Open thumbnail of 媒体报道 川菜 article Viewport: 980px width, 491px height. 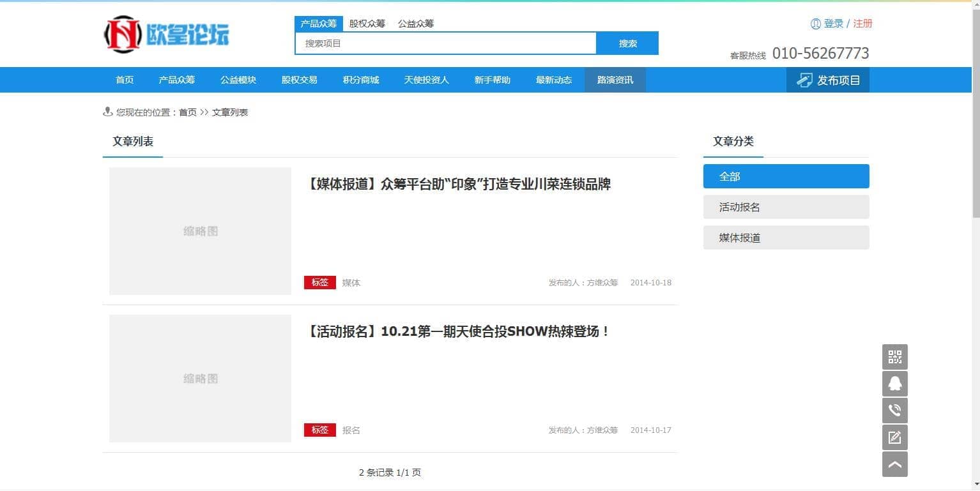pos(200,231)
